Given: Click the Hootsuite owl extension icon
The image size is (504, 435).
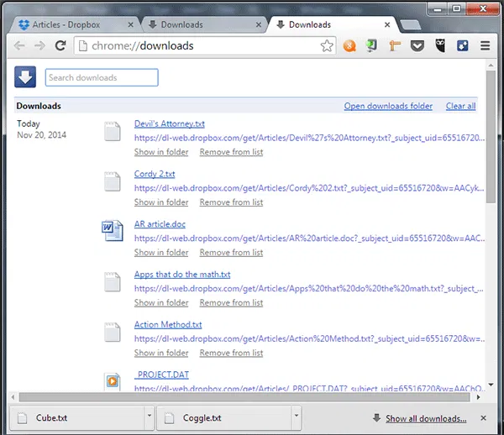Looking at the screenshot, I should (440, 46).
